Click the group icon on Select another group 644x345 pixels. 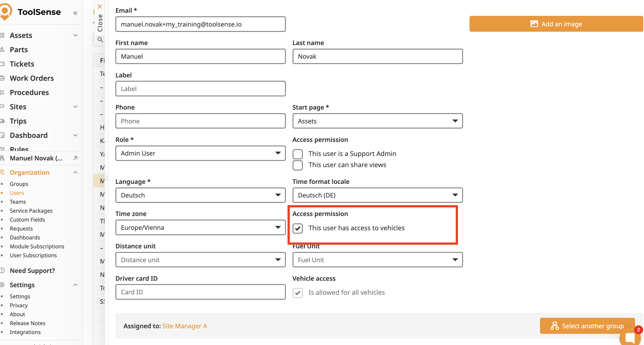pyautogui.click(x=555, y=326)
